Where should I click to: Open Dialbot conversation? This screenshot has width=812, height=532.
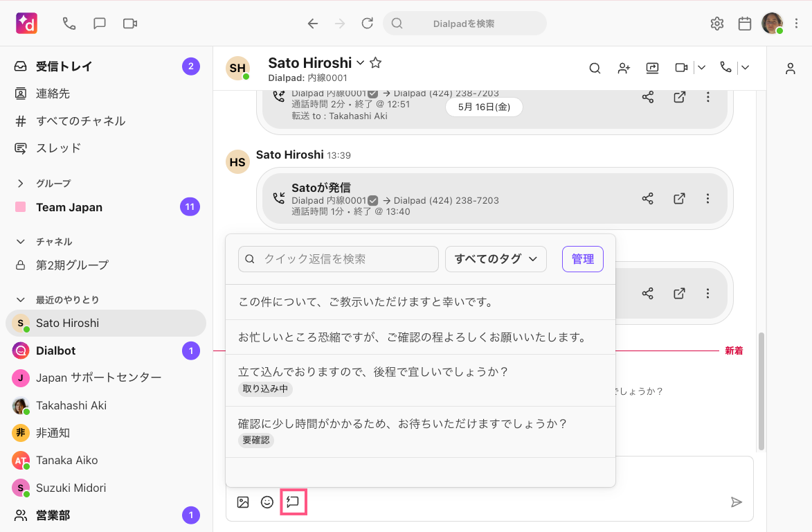tap(106, 351)
